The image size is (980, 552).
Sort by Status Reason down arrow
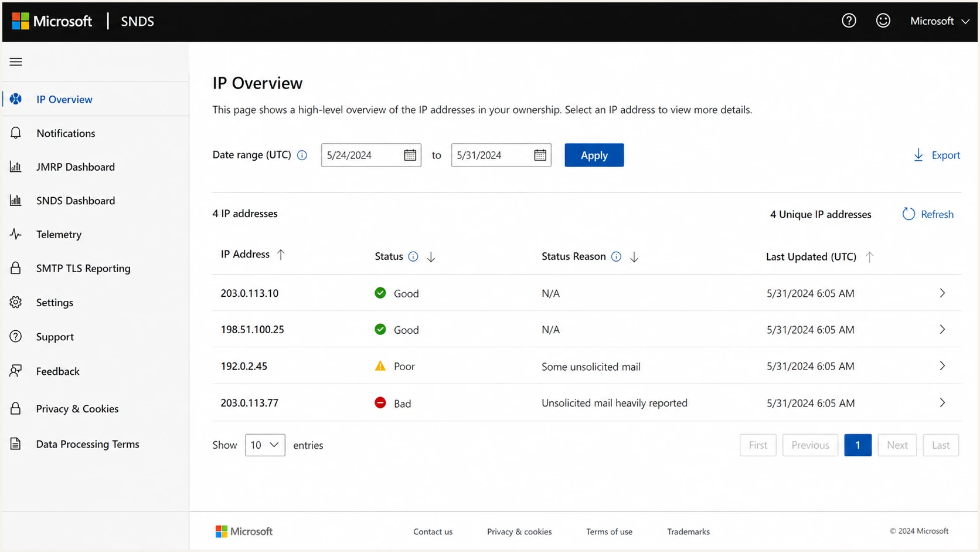[634, 257]
